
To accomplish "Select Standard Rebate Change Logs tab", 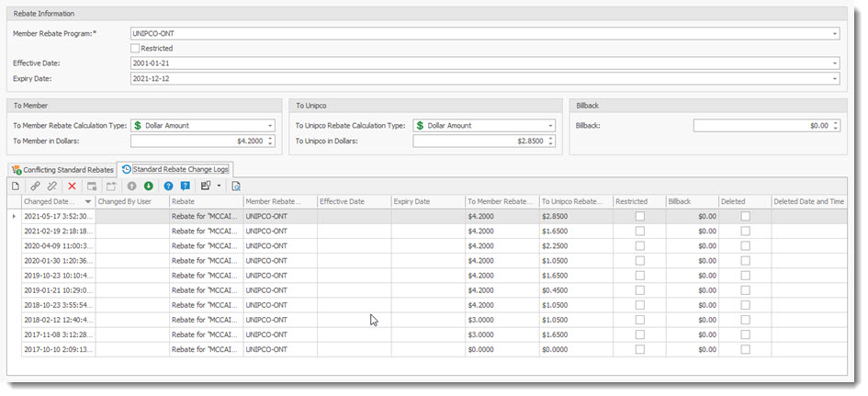I will click(175, 170).
